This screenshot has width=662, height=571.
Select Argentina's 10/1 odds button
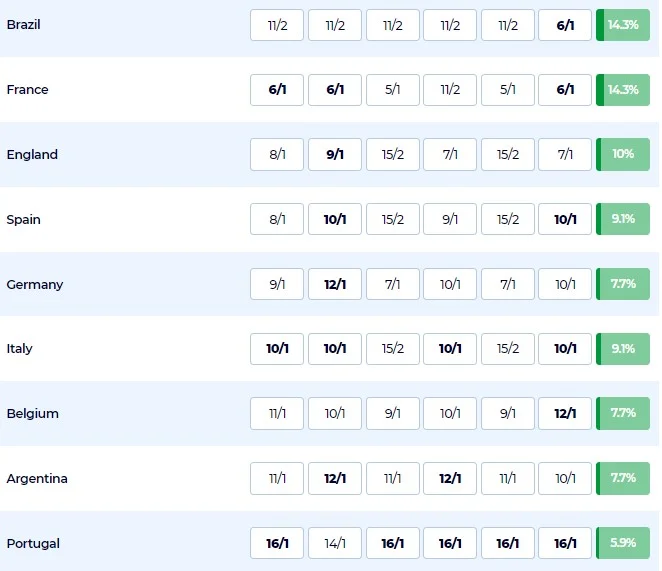pos(565,479)
